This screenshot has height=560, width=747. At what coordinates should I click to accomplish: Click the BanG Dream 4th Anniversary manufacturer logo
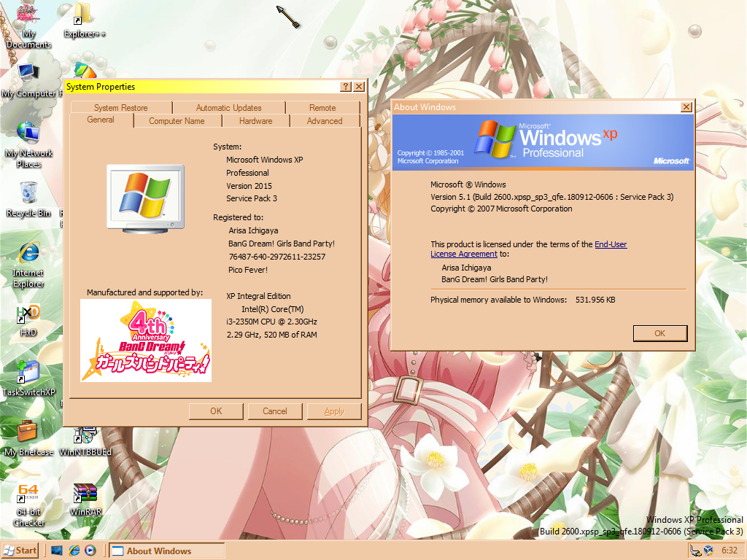tap(146, 340)
